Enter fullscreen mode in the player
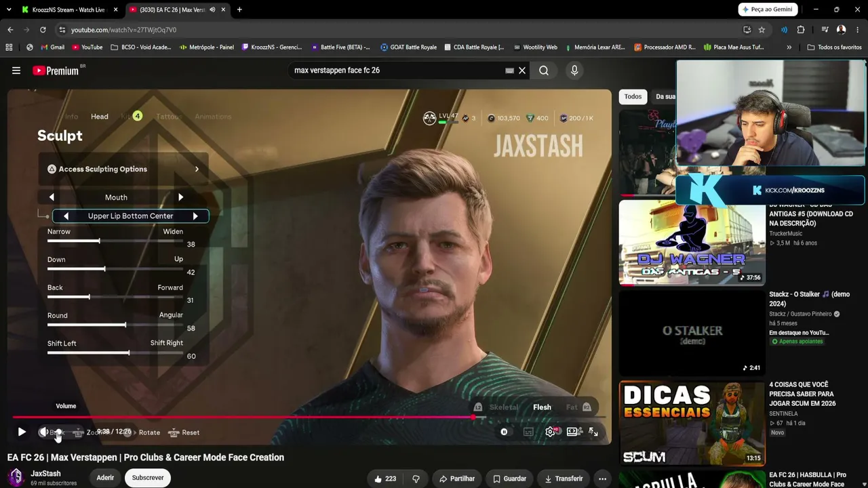 593,432
